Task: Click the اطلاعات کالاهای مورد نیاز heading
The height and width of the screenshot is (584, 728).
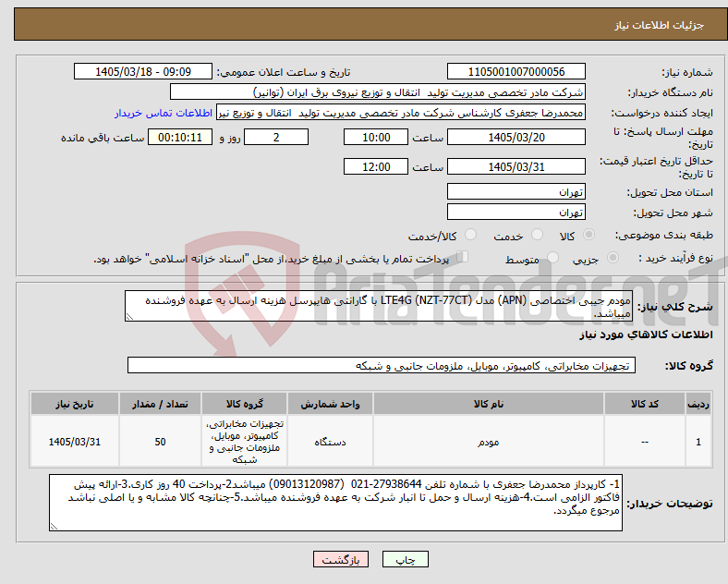Action: pos(646,335)
